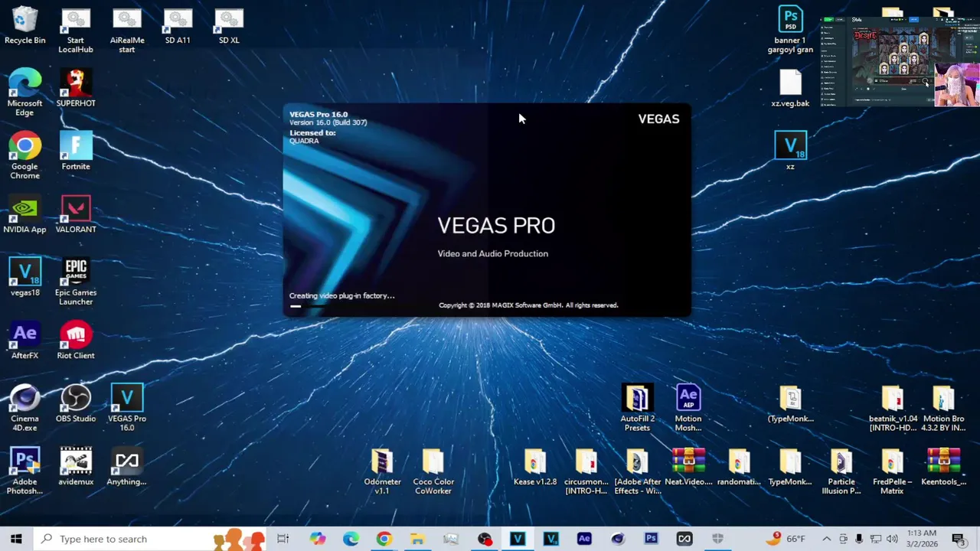Screen dimensions: 980x551
Task: Select the Motion Mosh AEP file
Action: tap(688, 408)
